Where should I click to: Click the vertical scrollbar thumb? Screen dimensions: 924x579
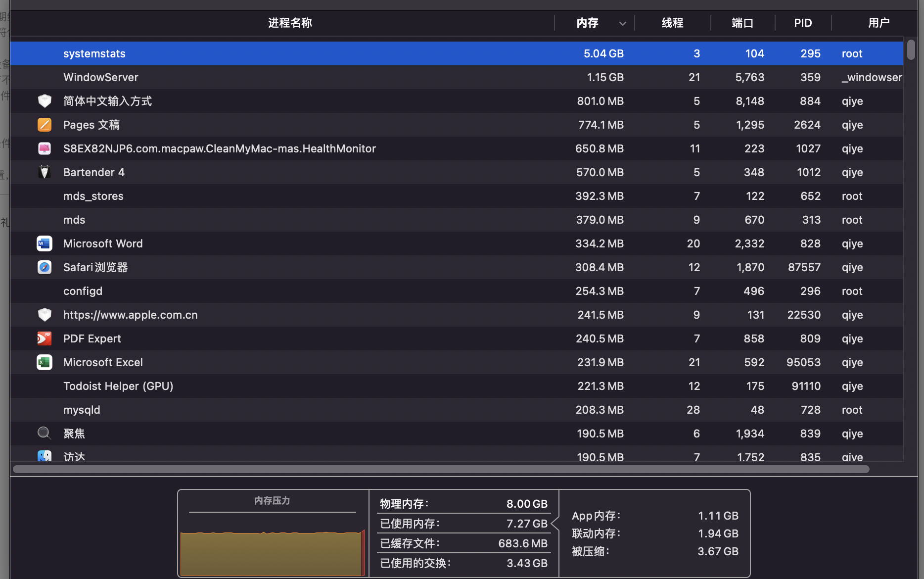click(x=911, y=49)
